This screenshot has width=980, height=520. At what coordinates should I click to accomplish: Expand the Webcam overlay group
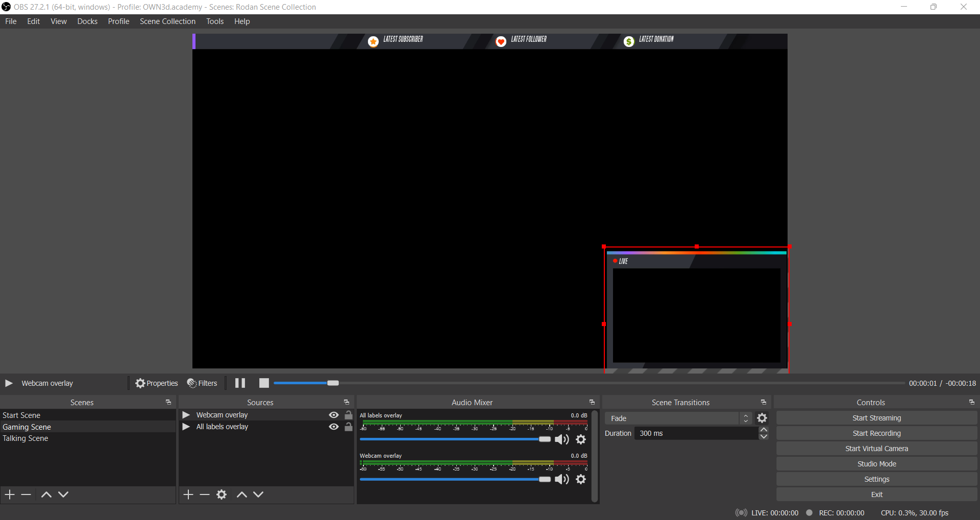pyautogui.click(x=186, y=415)
